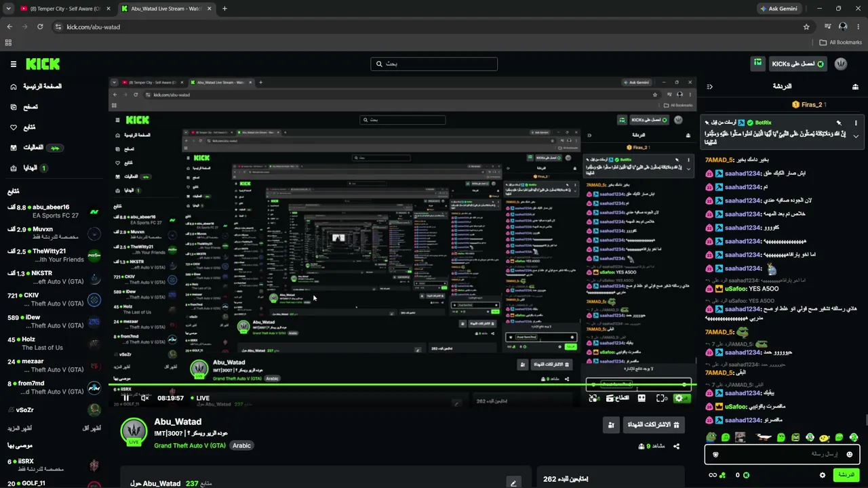Open abu_abeer16 channel in following list
This screenshot has width=868, height=488.
click(54, 211)
